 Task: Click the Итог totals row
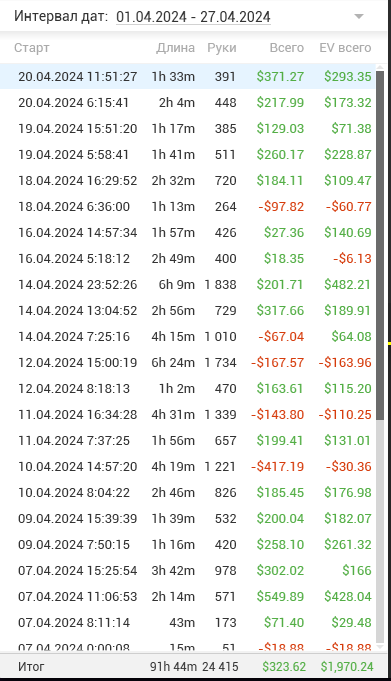tap(193, 666)
